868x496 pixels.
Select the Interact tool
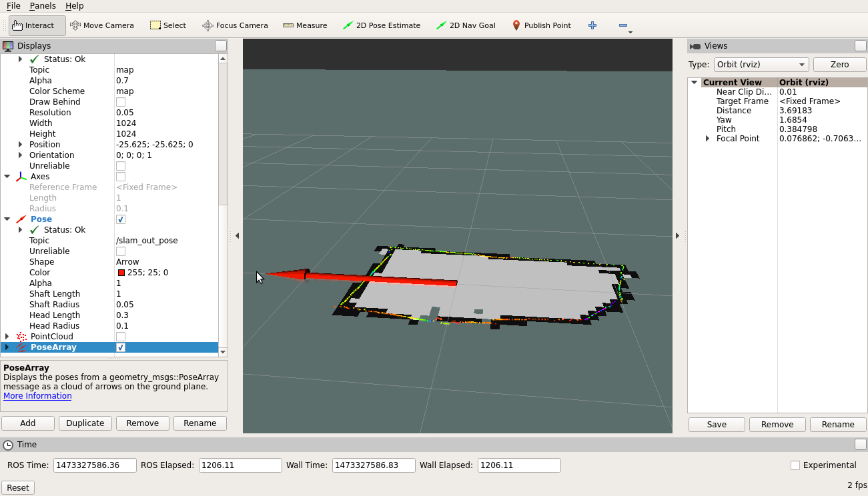[x=37, y=25]
